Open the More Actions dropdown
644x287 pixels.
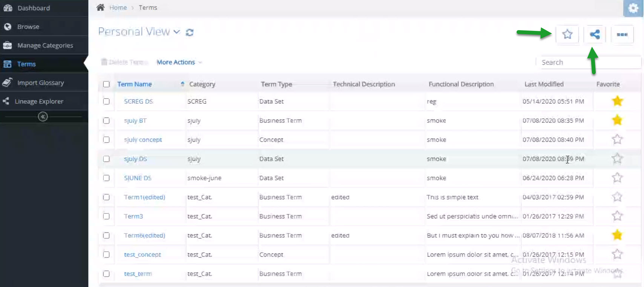(179, 62)
